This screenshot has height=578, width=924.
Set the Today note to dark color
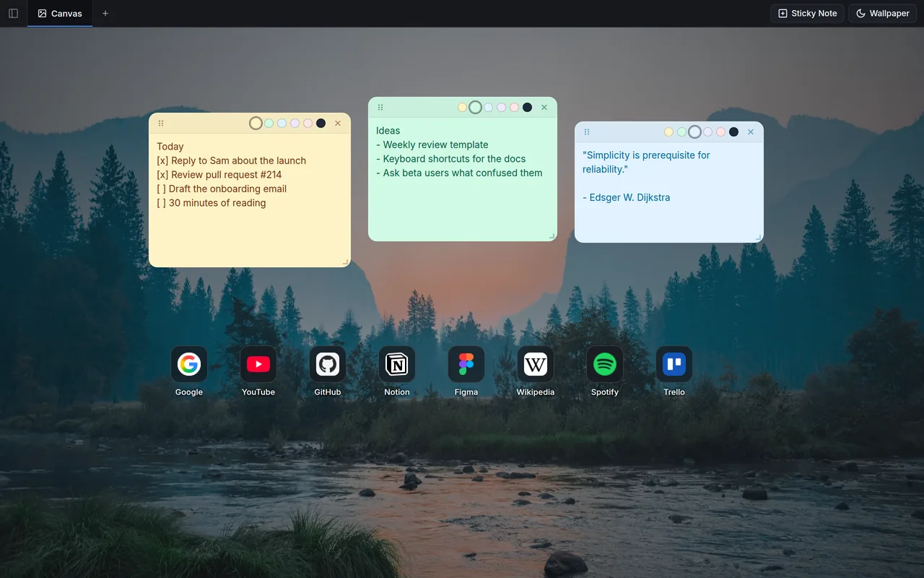321,124
